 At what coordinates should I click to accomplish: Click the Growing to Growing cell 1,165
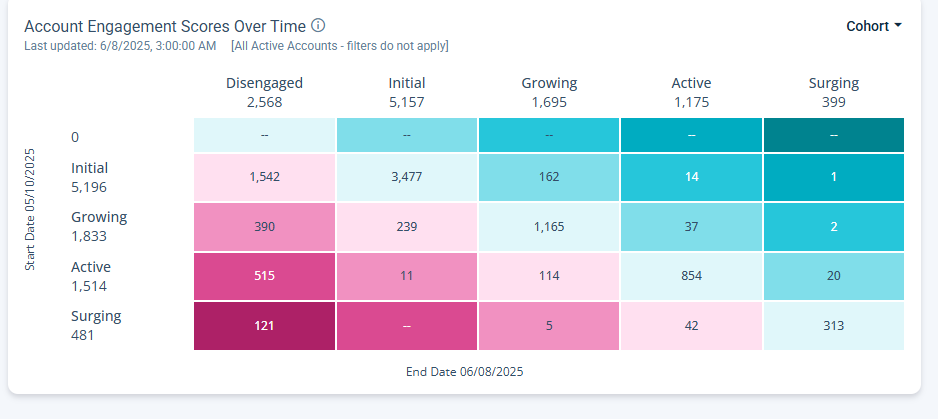click(549, 227)
